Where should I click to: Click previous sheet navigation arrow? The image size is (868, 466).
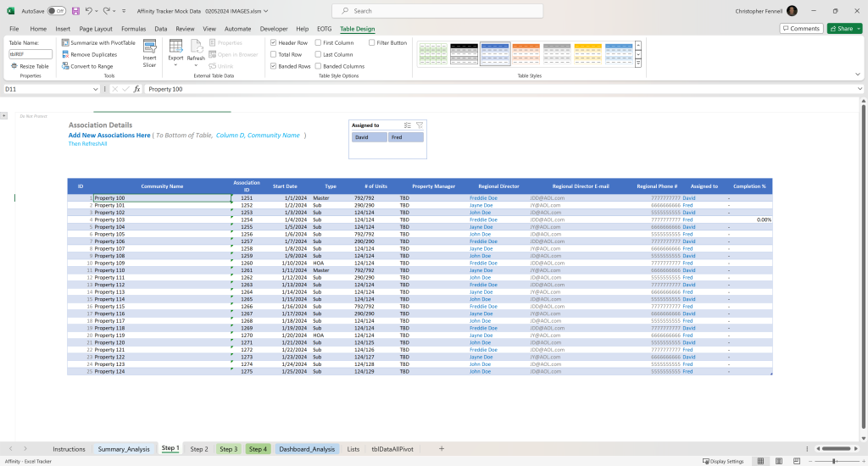pyautogui.click(x=10, y=449)
